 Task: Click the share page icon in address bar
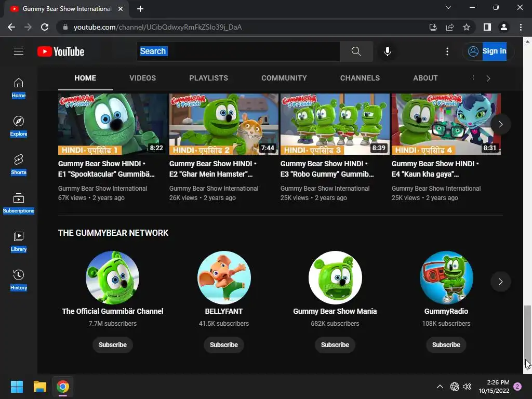450,27
